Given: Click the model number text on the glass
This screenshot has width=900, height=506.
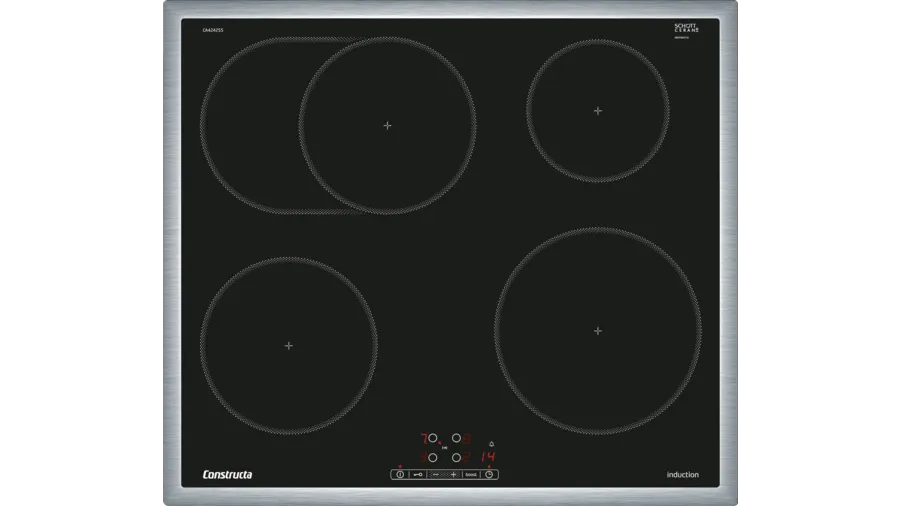Looking at the screenshot, I should 213,31.
